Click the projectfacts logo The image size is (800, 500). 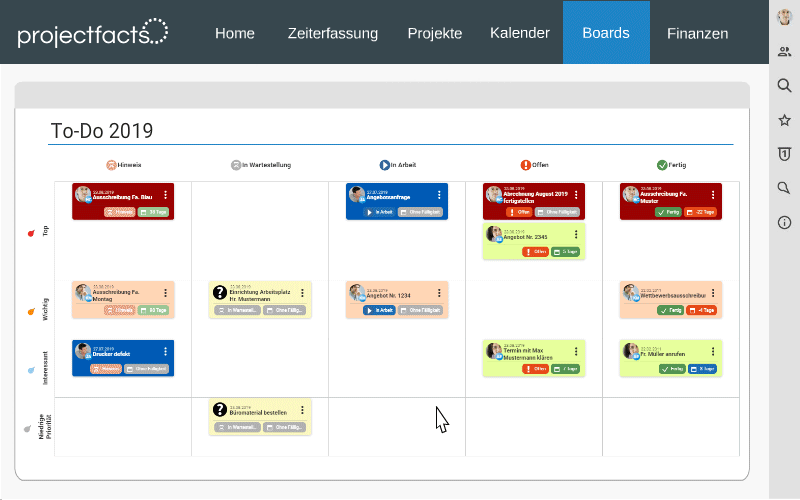[92, 33]
